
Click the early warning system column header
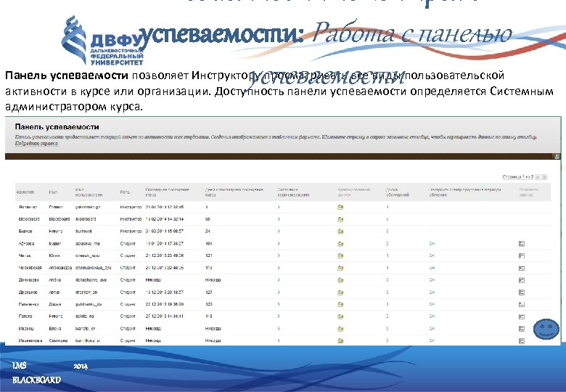(x=465, y=192)
